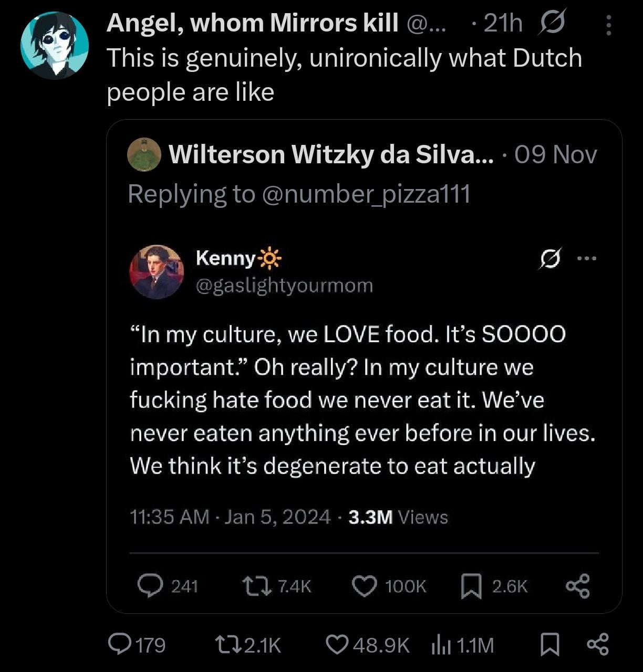Open Kenny's profile picture
Viewport: 643px width, 672px height.
(157, 271)
